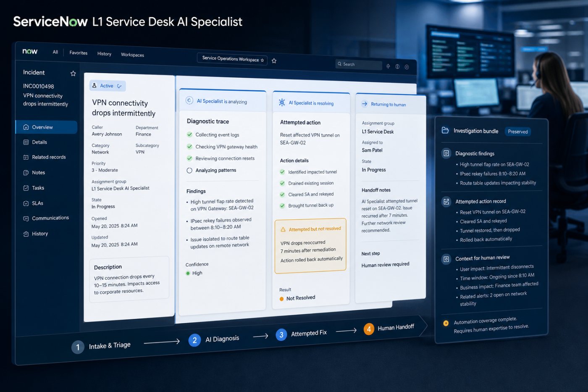Click the Active status badge
588x392 pixels.
coord(108,86)
